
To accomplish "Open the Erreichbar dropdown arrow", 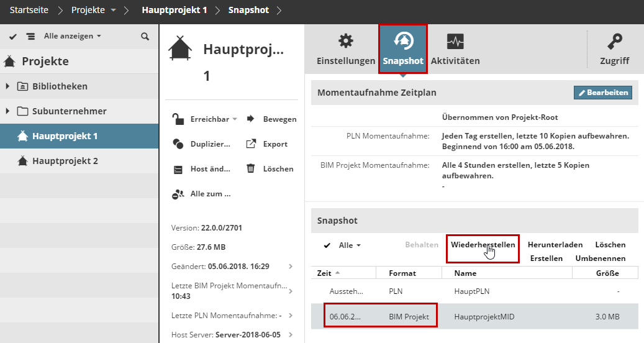I will [235, 119].
